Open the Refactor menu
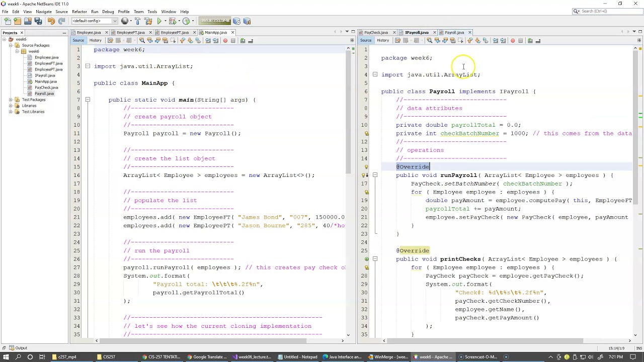 (79, 12)
